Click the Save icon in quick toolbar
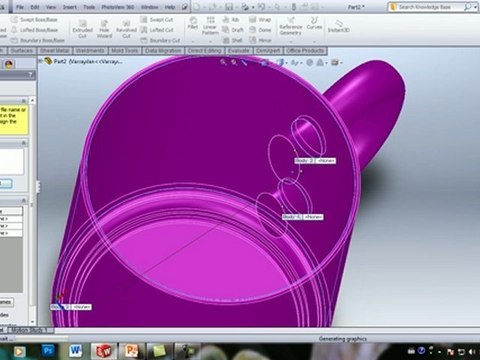 (x=229, y=7)
